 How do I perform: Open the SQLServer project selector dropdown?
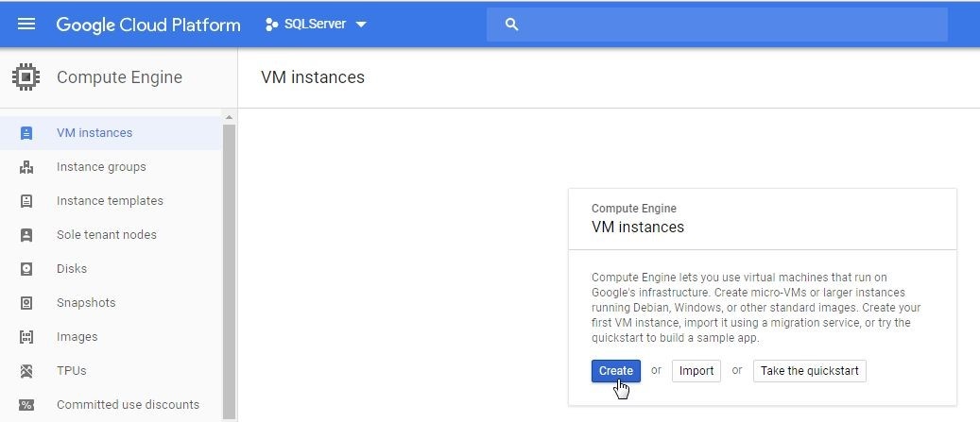(317, 25)
